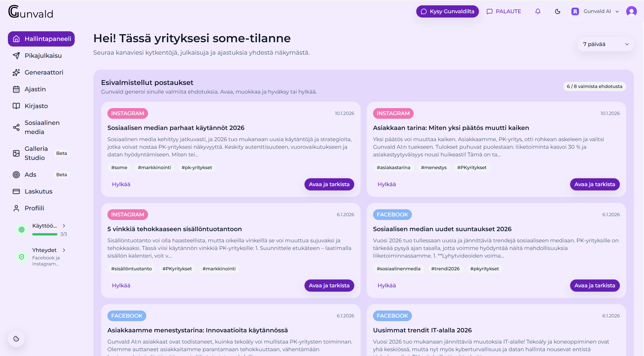Viewport: 644px width, 356px height.
Task: Open the Ajastin calendar icon
Action: [16, 89]
